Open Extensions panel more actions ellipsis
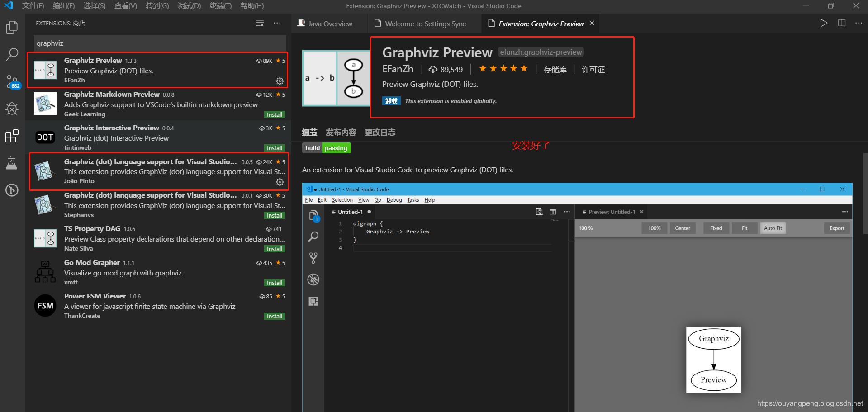 [277, 23]
